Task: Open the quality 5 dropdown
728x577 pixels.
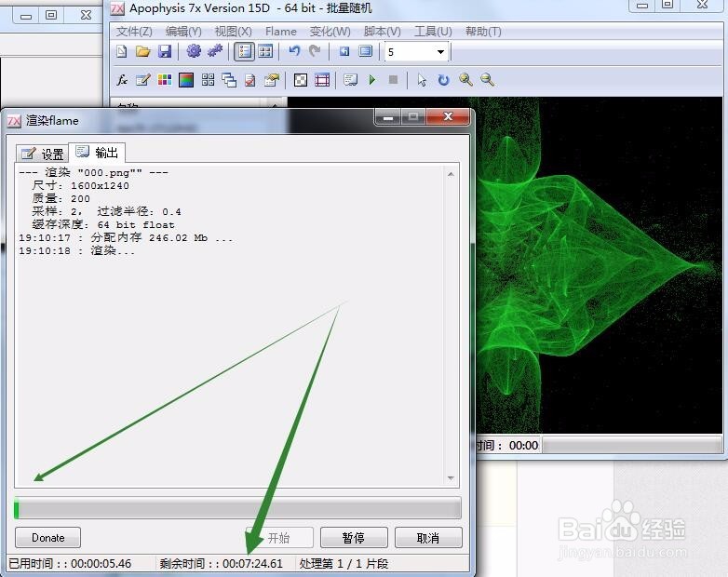Action: (440, 52)
